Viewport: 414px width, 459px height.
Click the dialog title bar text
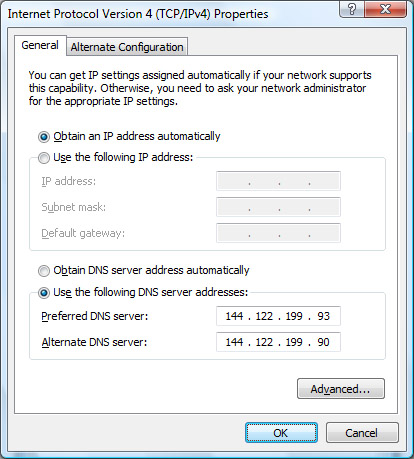coord(138,14)
